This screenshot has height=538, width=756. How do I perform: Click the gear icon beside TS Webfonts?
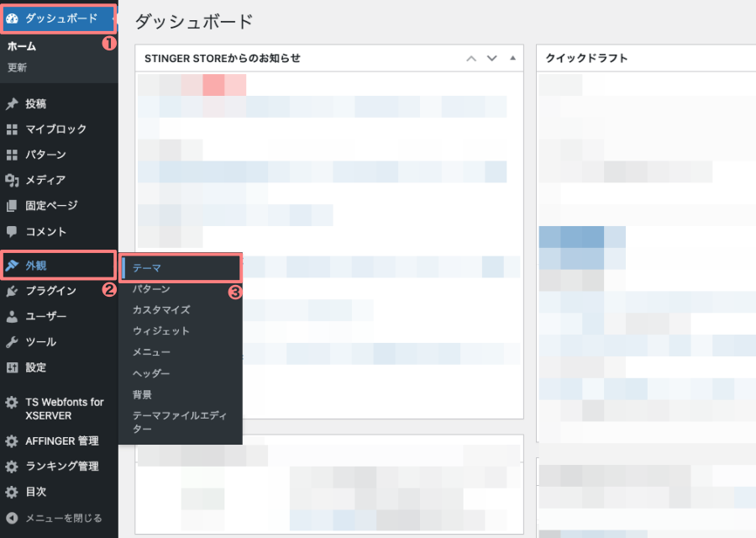12,403
